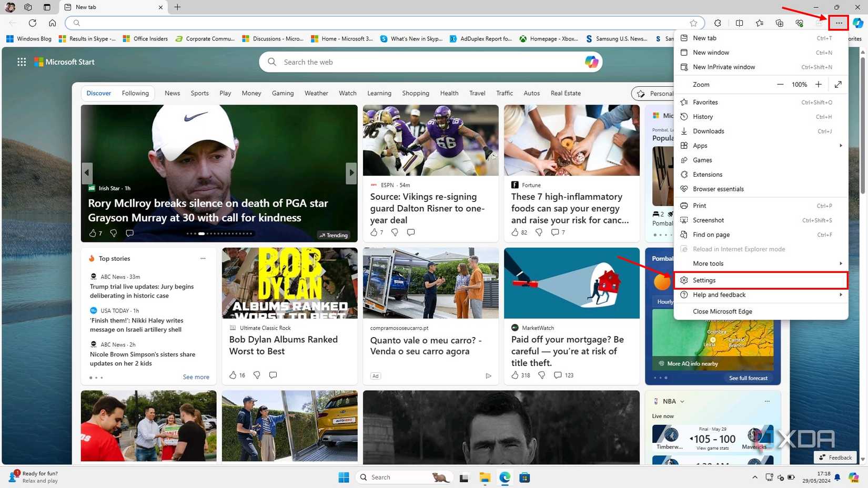The image size is (868, 488).
Task: Click Close Microsoft Edge menu item
Action: (761, 311)
